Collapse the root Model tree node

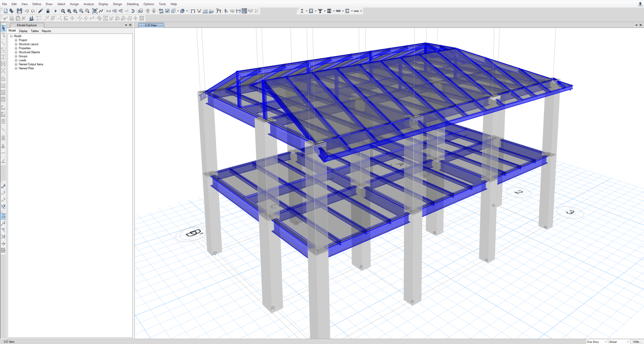pyautogui.click(x=11, y=36)
